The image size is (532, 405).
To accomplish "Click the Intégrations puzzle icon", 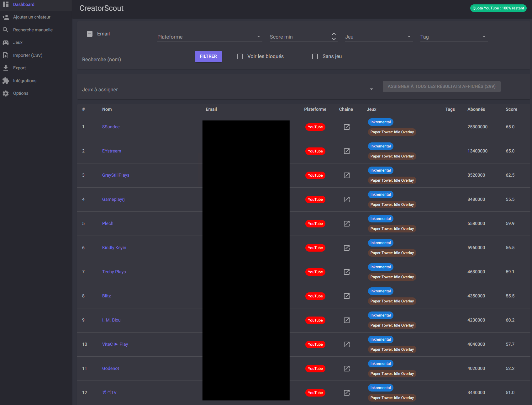I will (6, 81).
